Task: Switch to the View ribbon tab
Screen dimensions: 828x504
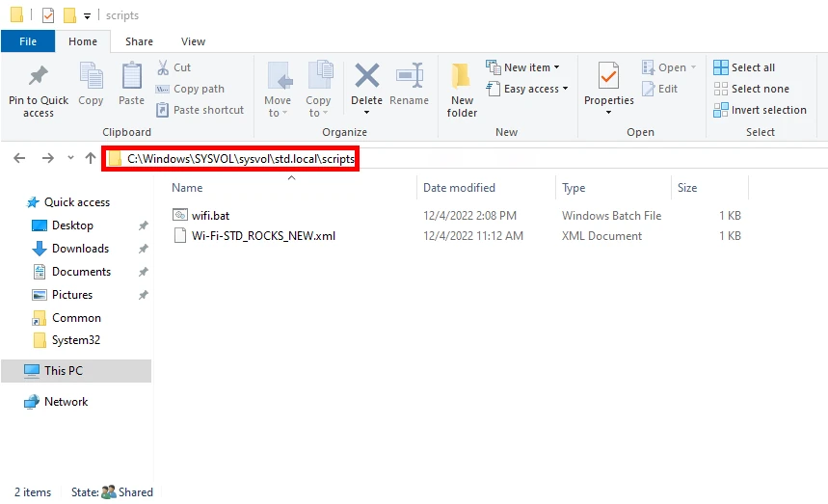Action: (194, 41)
